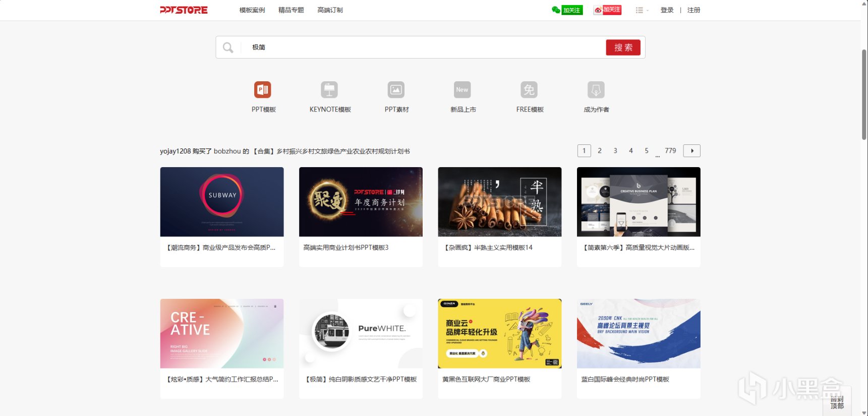Click title 【炫彩•质感】大气简约工作汇报
Image resolution: width=868 pixels, height=416 pixels.
click(x=222, y=380)
